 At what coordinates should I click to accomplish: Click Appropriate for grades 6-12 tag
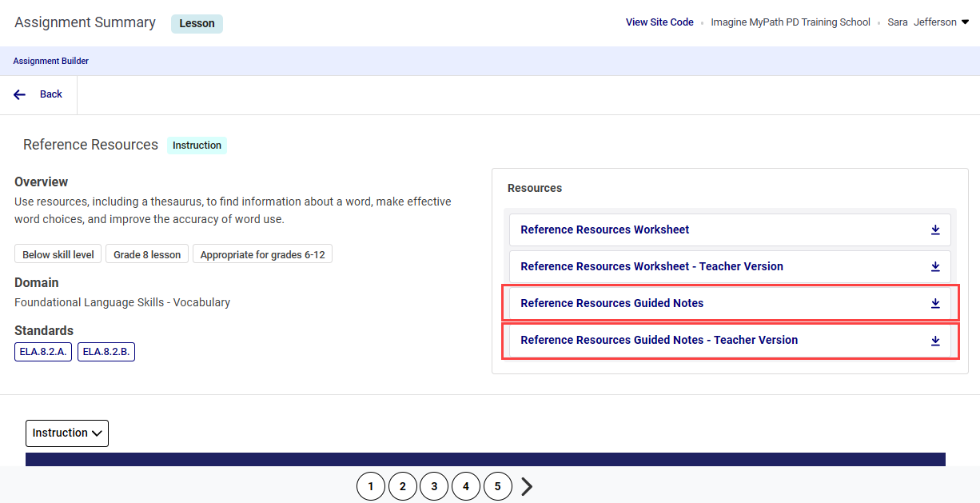tap(263, 254)
